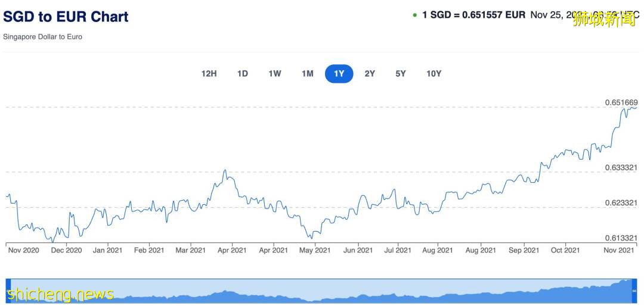The width and height of the screenshot is (644, 306).
Task: Click the Singapore Dollar to Euro subtitle
Action: coord(43,37)
